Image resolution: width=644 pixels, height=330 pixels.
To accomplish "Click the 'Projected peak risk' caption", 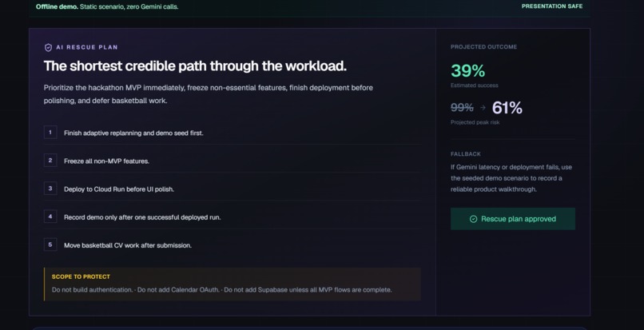I will pos(475,122).
